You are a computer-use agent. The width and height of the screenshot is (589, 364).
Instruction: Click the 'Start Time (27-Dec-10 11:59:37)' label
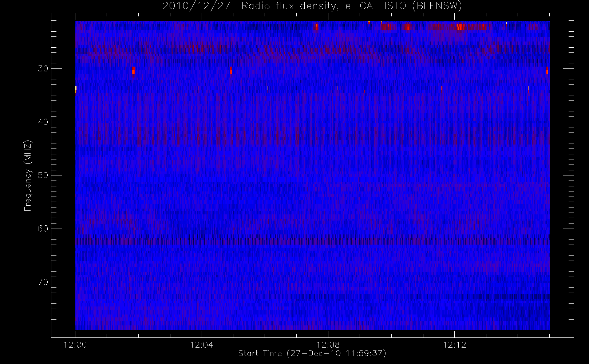coord(312,353)
